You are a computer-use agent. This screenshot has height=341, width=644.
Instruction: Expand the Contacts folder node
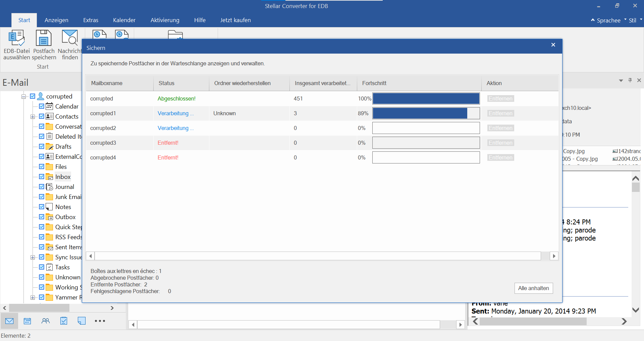33,117
